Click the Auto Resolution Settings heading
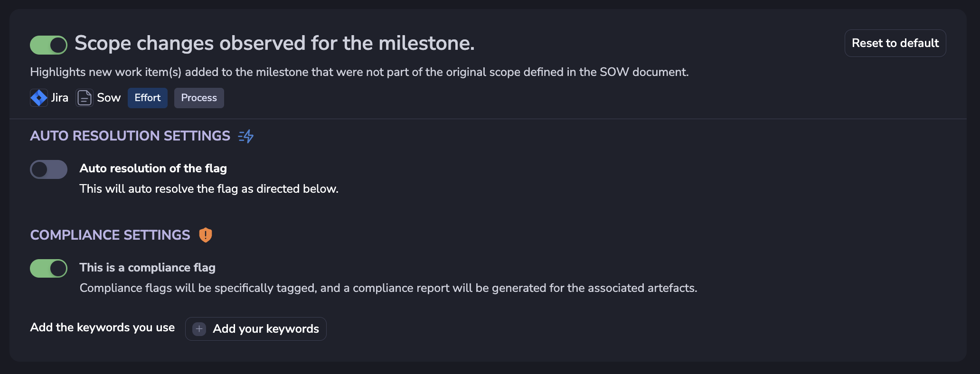980x374 pixels. [130, 136]
